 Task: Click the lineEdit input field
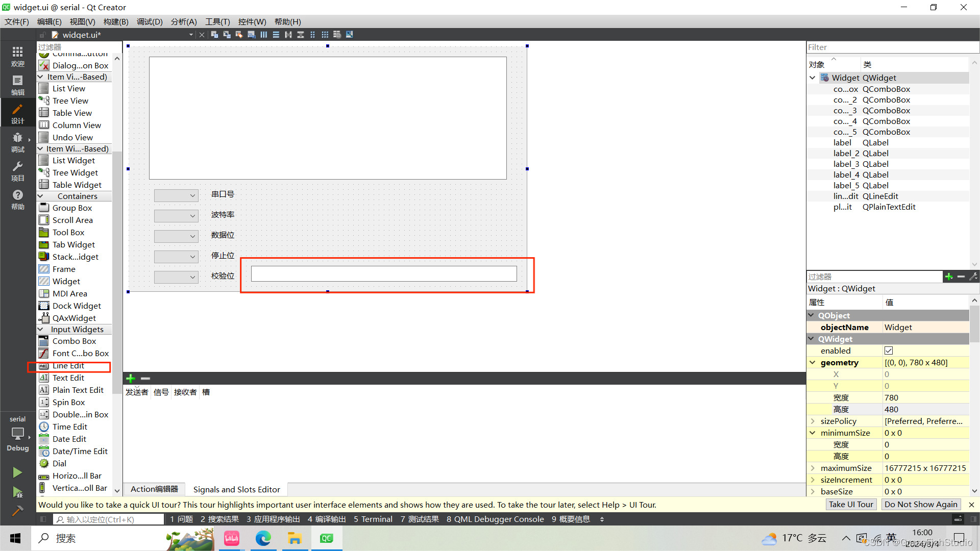384,274
